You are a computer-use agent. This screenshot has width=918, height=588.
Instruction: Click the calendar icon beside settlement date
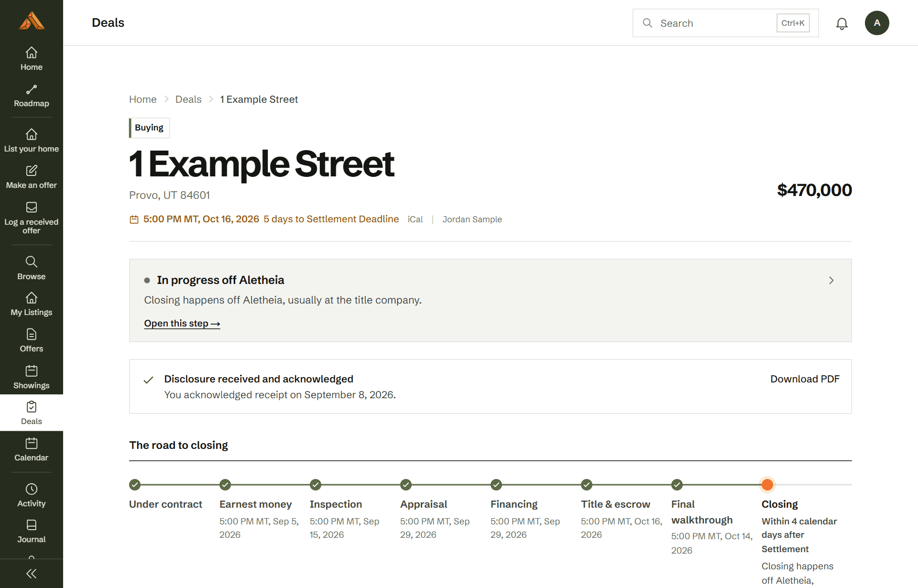[x=134, y=219]
